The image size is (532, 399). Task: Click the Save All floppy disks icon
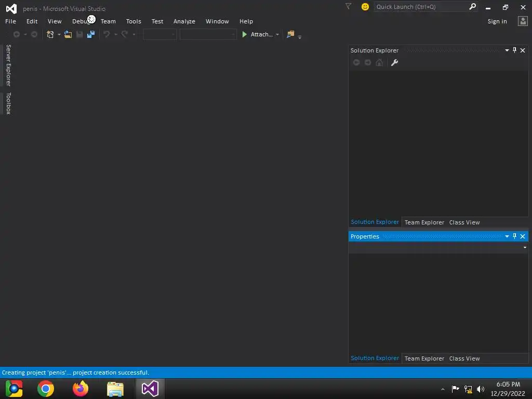coord(90,34)
